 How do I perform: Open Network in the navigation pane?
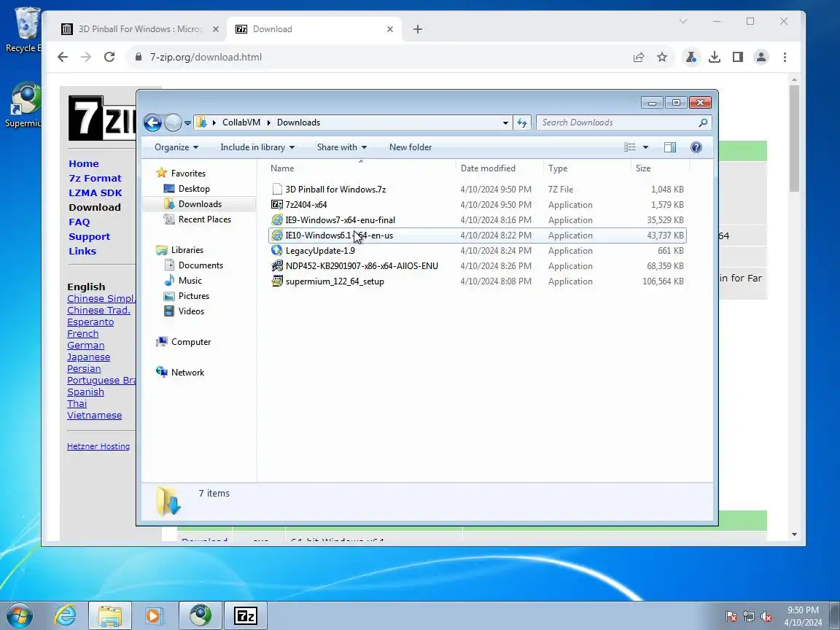coord(187,373)
